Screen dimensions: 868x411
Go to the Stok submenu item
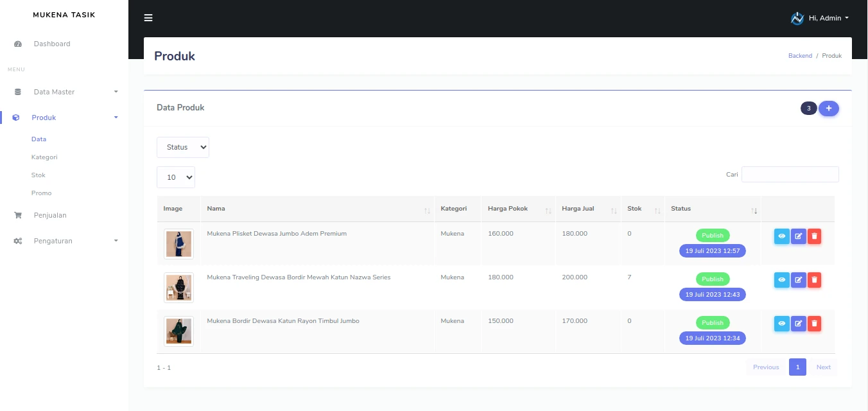39,175
